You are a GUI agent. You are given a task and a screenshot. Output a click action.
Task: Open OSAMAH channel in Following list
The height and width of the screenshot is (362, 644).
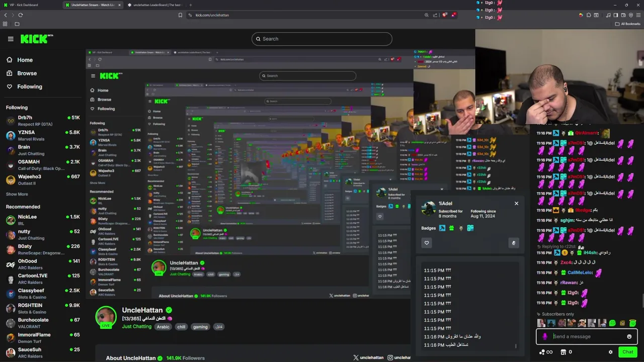43,165
